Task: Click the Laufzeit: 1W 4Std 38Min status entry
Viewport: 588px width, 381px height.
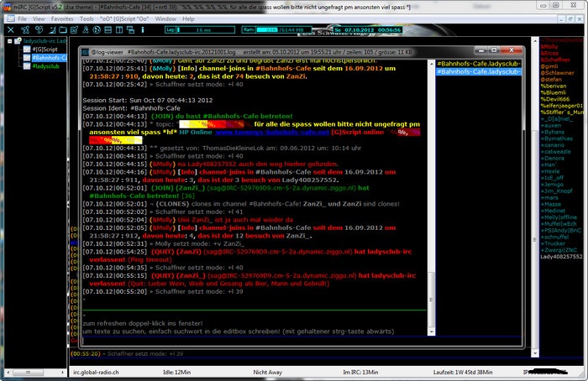Action: [463, 373]
